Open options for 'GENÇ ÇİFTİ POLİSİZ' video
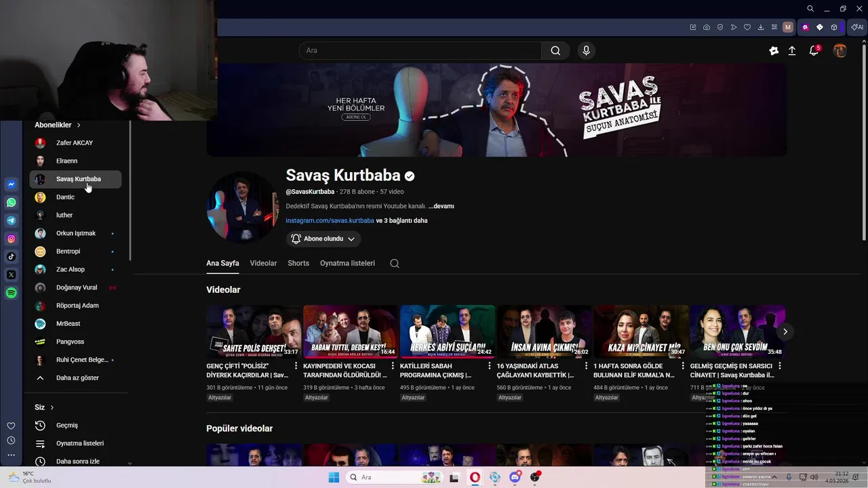The height and width of the screenshot is (488, 868). 296,366
